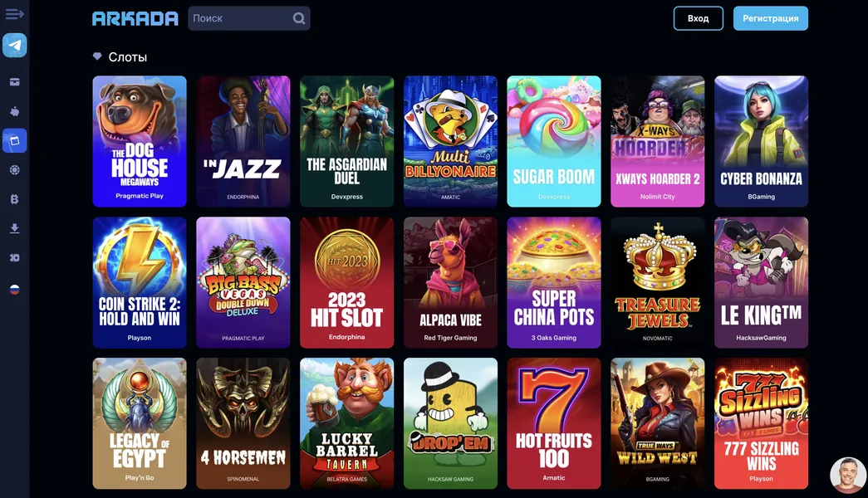This screenshot has width=868, height=498.
Task: Open the Hot Fruits 100 slot
Action: (x=553, y=423)
